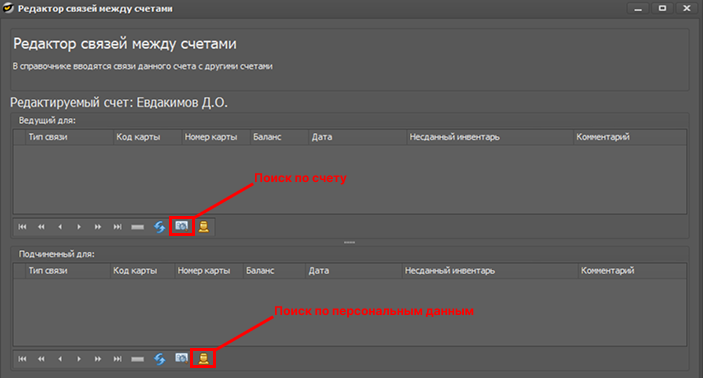Viewport: 703px width, 378px height.
Task: Go to previous record in Подчиненный для navigator
Action: tap(60, 359)
